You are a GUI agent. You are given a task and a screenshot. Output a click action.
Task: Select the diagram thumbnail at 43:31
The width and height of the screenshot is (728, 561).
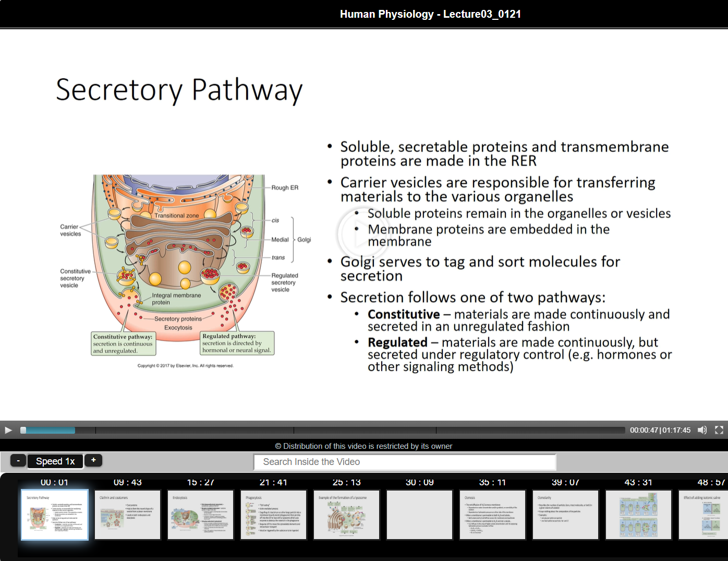tap(639, 515)
